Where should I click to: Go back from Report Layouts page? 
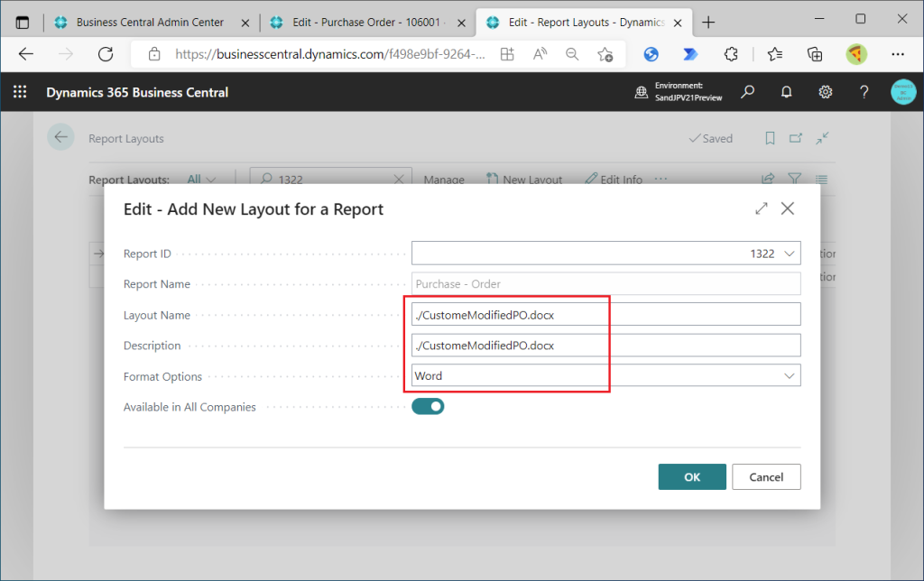click(60, 137)
